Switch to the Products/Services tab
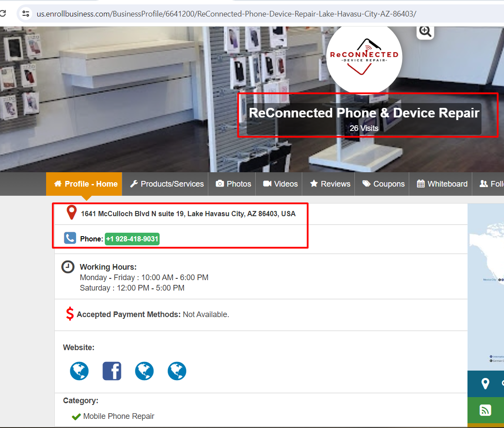Viewport: 504px width, 428px height. click(x=167, y=184)
